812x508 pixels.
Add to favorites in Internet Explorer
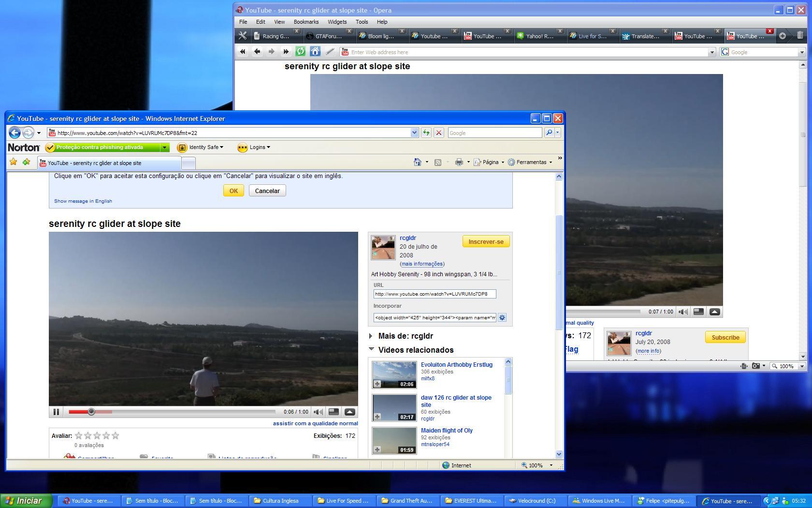pyautogui.click(x=26, y=162)
